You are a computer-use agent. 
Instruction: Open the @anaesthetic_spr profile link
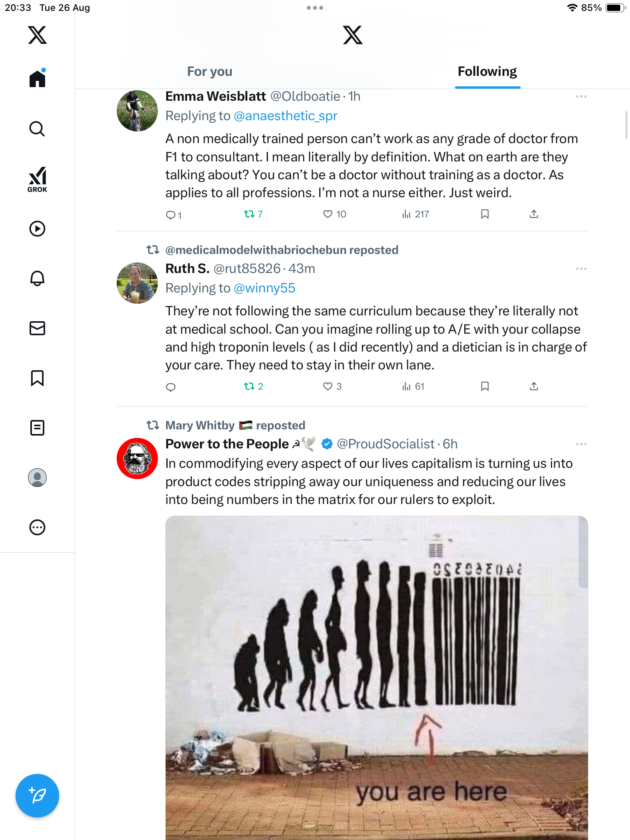coord(285,116)
